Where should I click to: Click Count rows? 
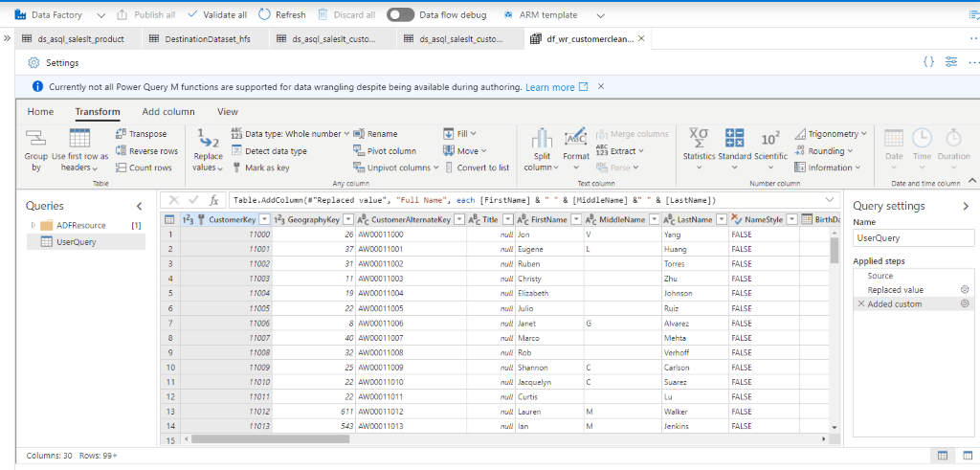point(144,168)
